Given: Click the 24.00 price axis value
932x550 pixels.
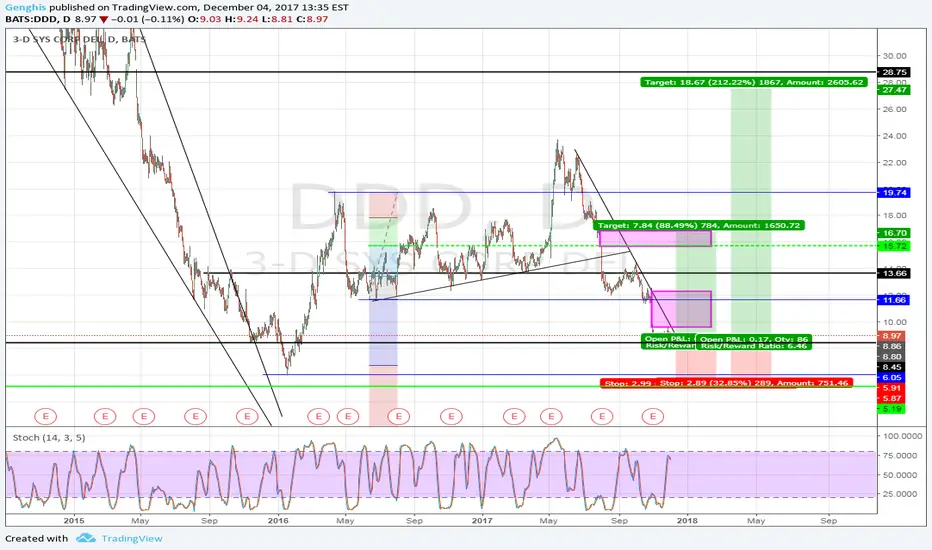Looking at the screenshot, I should coord(894,136).
